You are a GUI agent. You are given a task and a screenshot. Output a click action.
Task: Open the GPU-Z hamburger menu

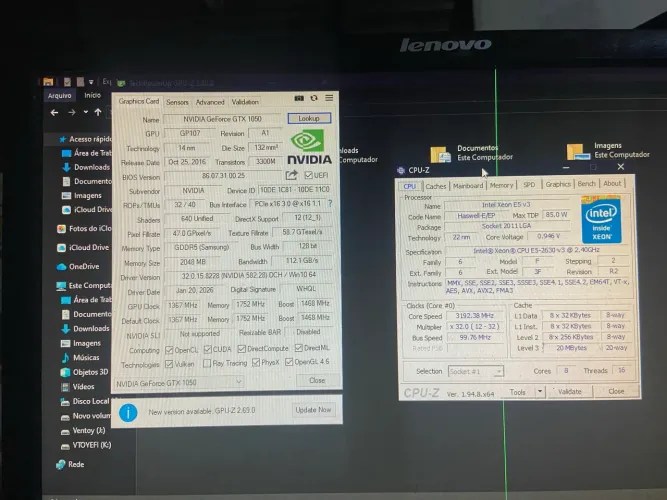329,98
